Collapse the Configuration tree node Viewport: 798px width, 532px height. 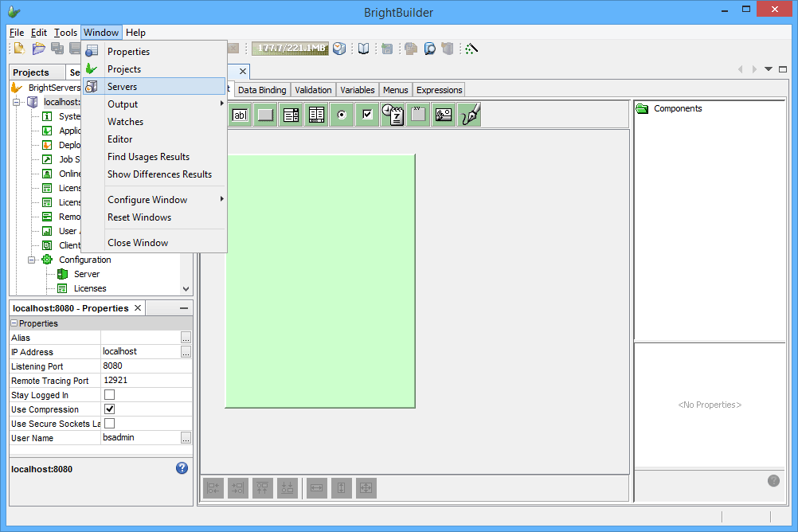point(33,260)
